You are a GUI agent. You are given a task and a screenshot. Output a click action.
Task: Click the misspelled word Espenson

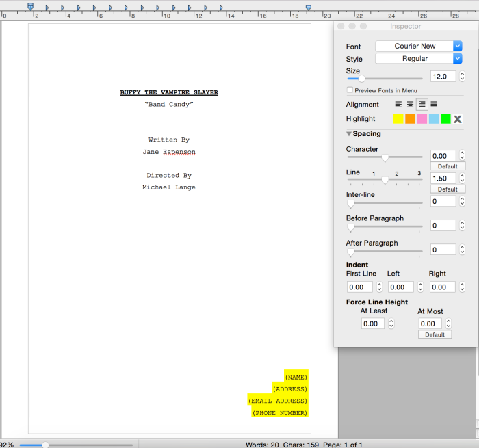coord(179,152)
